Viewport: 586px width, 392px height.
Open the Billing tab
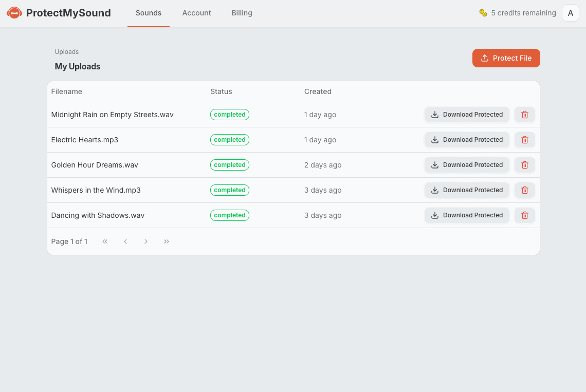tap(242, 13)
